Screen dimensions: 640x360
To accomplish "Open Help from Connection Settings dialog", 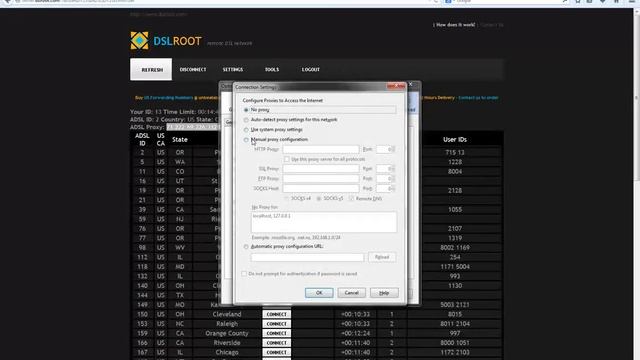I will tap(384, 293).
